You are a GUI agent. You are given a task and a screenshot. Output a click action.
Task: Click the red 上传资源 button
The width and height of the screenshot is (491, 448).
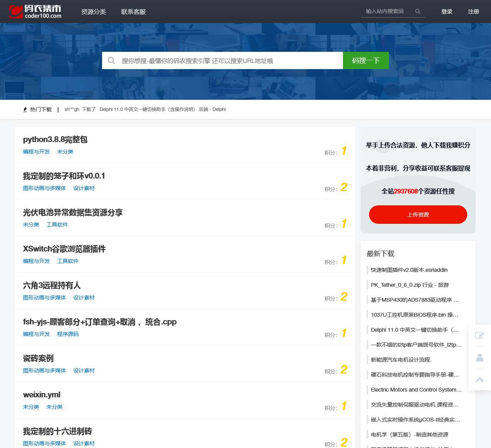pos(418,215)
